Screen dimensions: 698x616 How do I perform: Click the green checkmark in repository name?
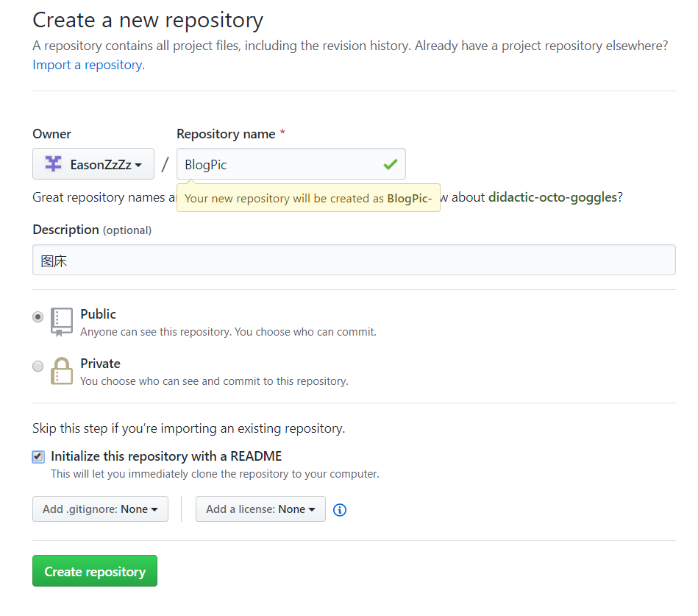click(x=390, y=164)
